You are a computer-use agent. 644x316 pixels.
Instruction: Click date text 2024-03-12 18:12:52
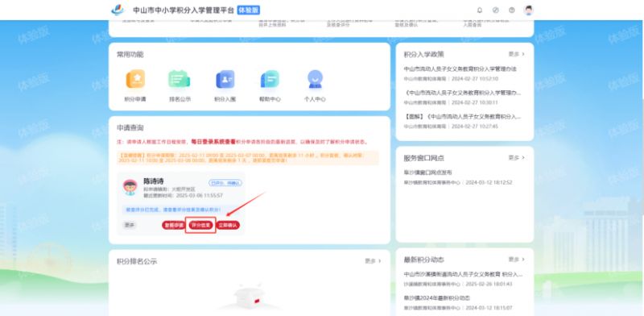(x=489, y=182)
